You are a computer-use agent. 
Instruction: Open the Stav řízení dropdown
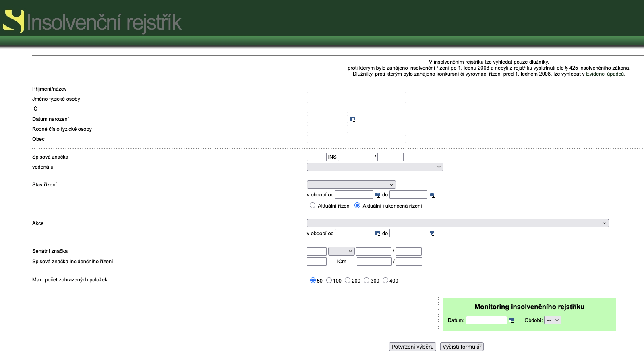[x=351, y=184]
